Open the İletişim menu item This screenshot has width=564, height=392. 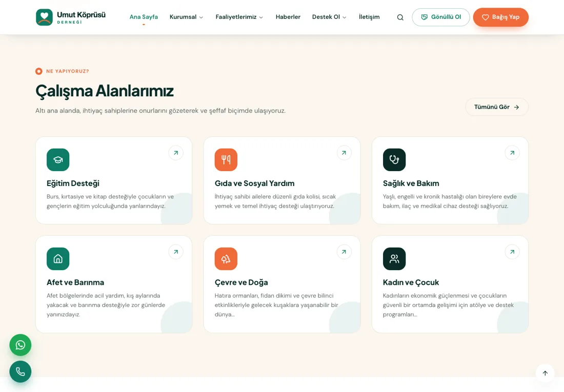coord(369,17)
